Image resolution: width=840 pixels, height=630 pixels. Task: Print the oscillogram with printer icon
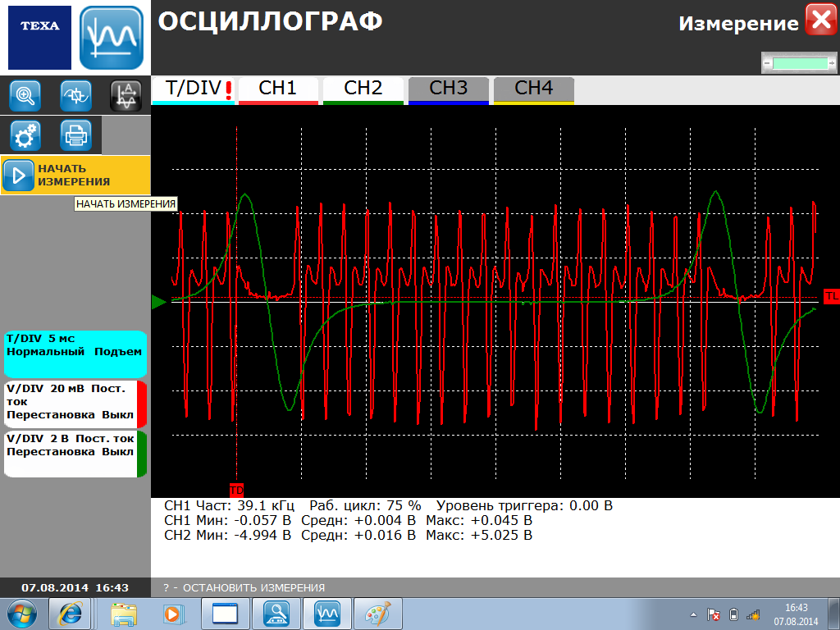coord(76,135)
